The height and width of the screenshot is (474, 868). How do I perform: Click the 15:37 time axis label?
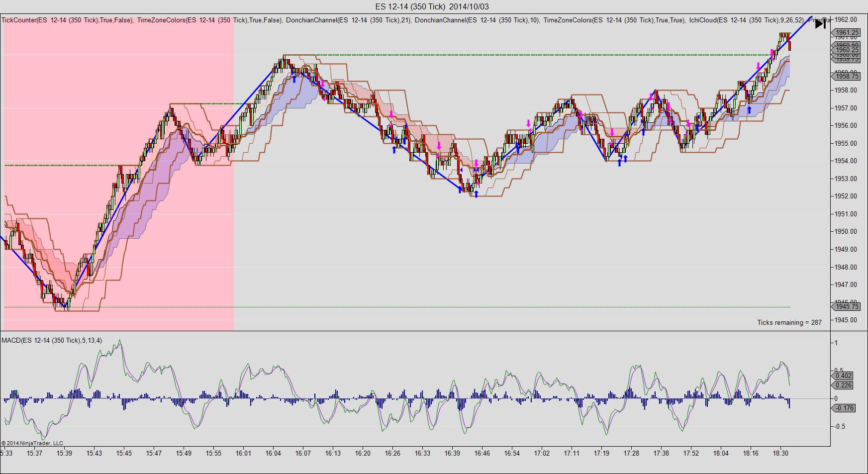(35, 453)
